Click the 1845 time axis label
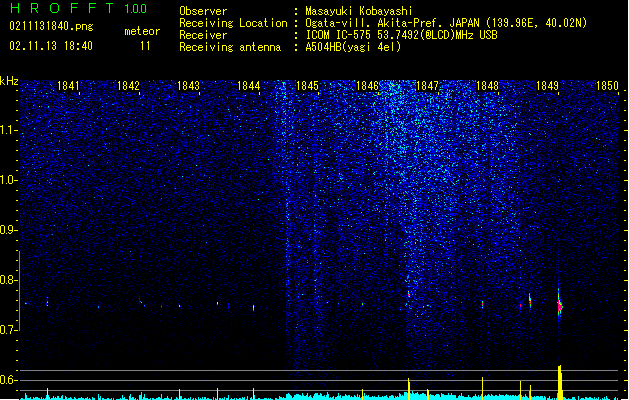 pyautogui.click(x=307, y=86)
